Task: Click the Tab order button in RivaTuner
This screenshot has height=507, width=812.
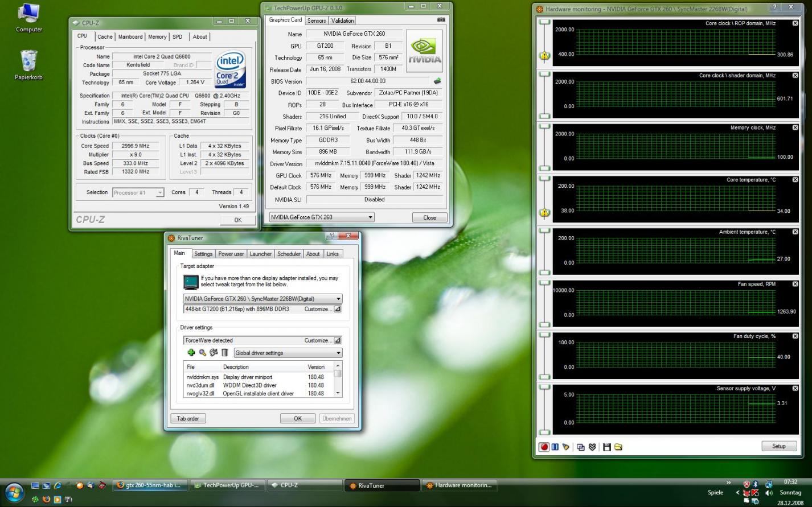Action: pos(188,418)
